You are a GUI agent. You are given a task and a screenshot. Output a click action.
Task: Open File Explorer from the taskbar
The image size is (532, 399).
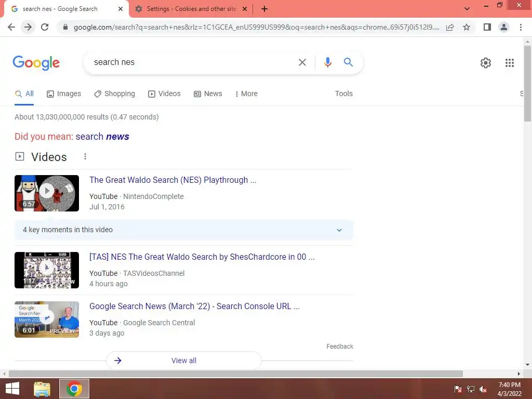[x=42, y=389]
